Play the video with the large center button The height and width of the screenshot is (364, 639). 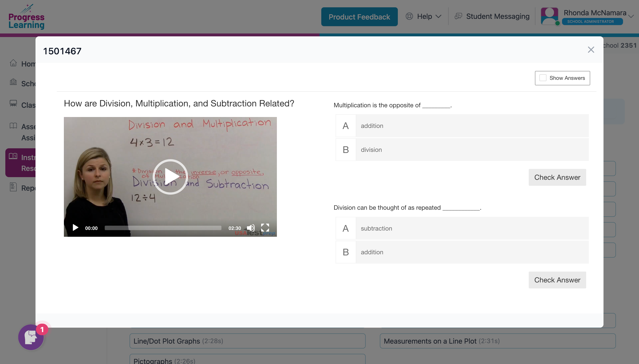[x=170, y=177]
